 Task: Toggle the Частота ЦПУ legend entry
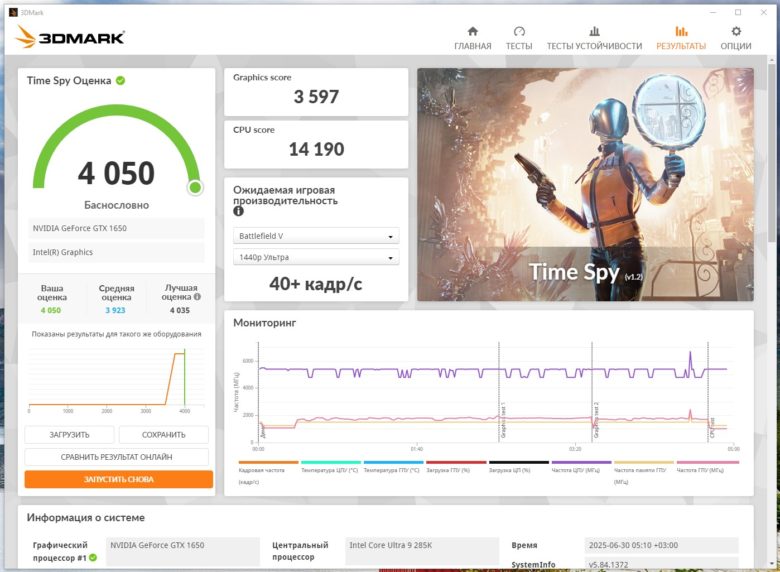click(x=582, y=467)
